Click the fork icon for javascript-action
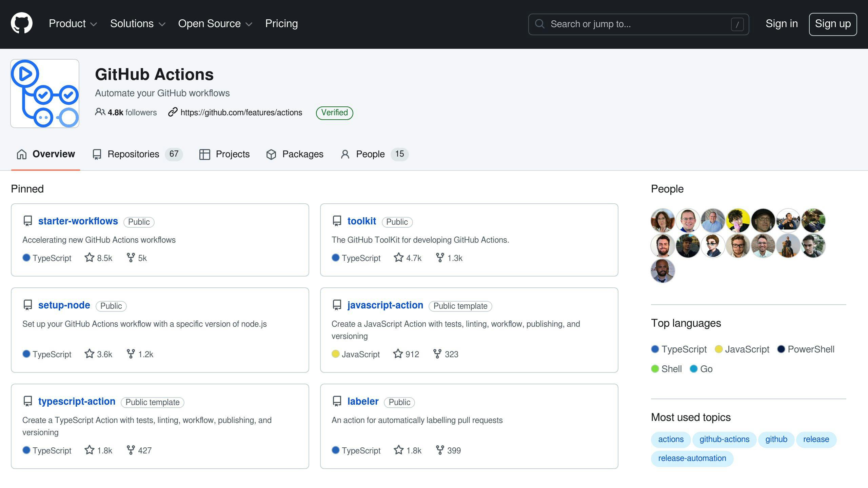868x488 pixels. coord(437,354)
